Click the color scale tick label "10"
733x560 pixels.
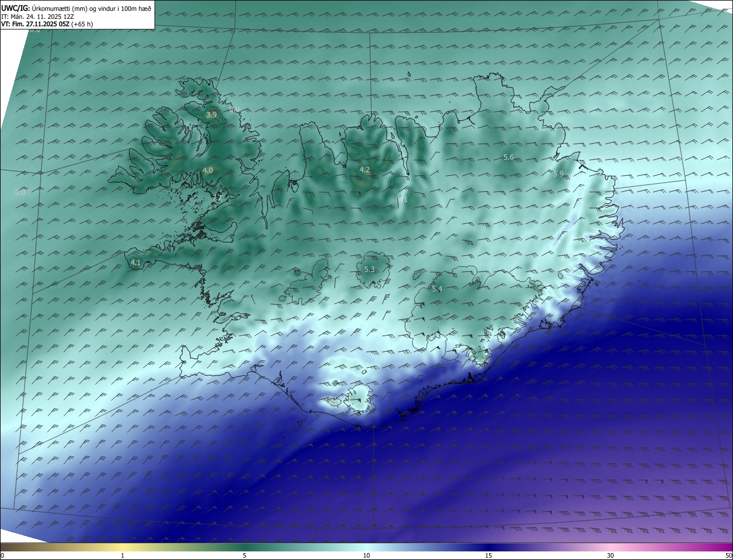coord(366,555)
